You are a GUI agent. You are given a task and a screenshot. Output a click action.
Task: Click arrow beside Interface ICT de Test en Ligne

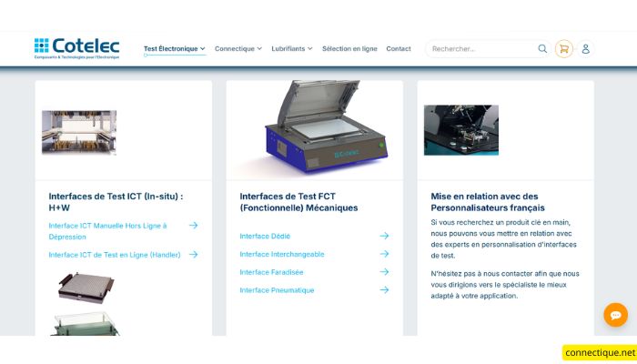click(x=193, y=254)
